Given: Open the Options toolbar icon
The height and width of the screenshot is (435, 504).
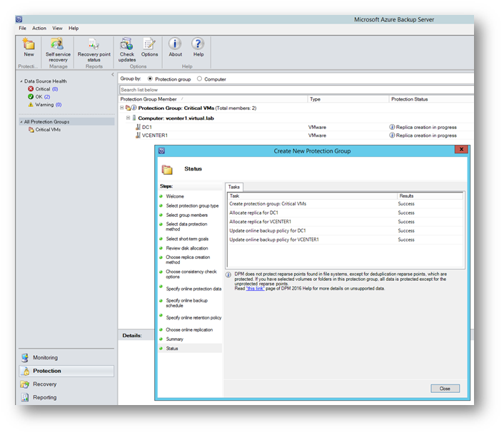Looking at the screenshot, I should [149, 43].
